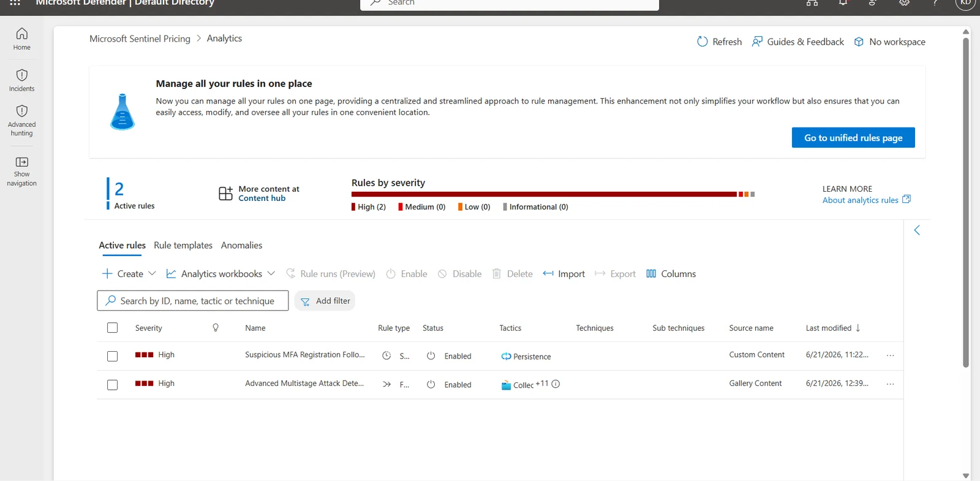Open the About analytics rules link
980x481 pixels.
pos(866,200)
